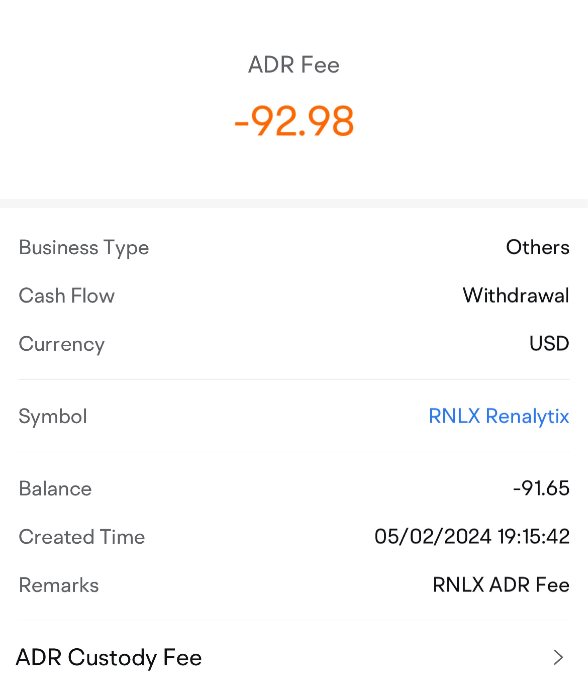Click the Symbol field label
588x700 pixels.
pyautogui.click(x=53, y=416)
